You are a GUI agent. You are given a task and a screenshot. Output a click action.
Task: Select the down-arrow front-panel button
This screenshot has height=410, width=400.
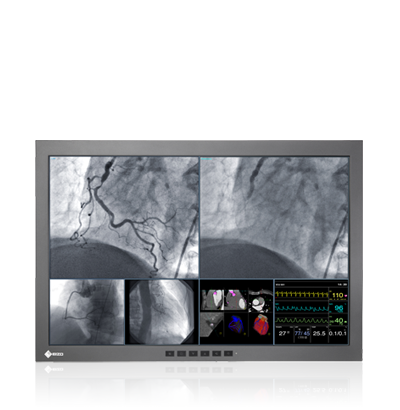(x=193, y=353)
